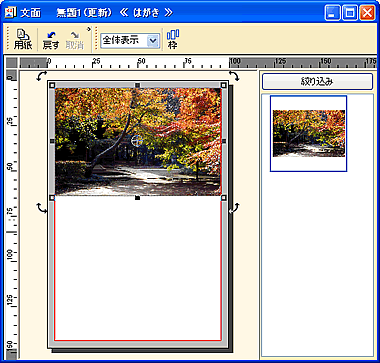Viewport: 380px width, 363px height.
Task: Click the right-middle resize handle of photo
Action: point(224,141)
